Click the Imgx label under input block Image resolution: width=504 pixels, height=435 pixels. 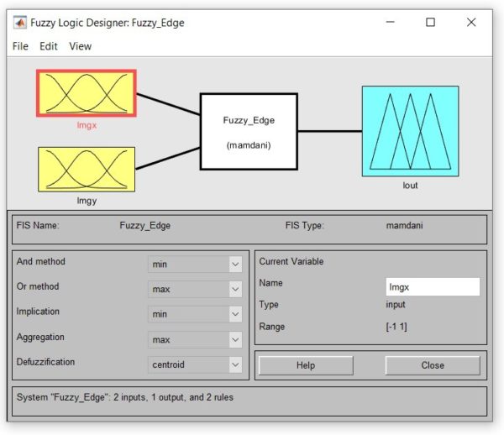(x=86, y=125)
